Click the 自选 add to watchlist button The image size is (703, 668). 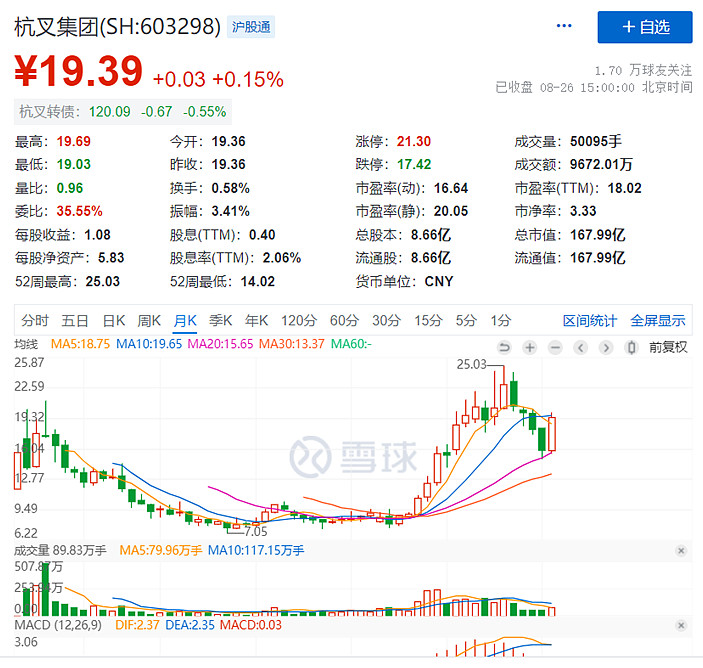(x=645, y=27)
